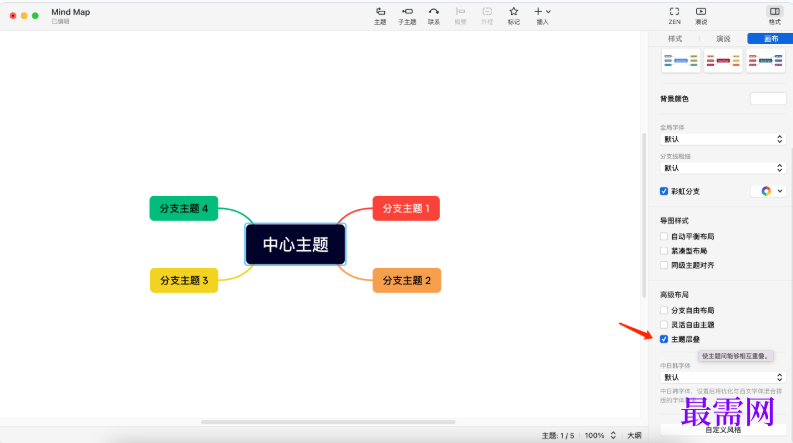Disable 主题层叠 topic overlap checkbox

coord(664,339)
